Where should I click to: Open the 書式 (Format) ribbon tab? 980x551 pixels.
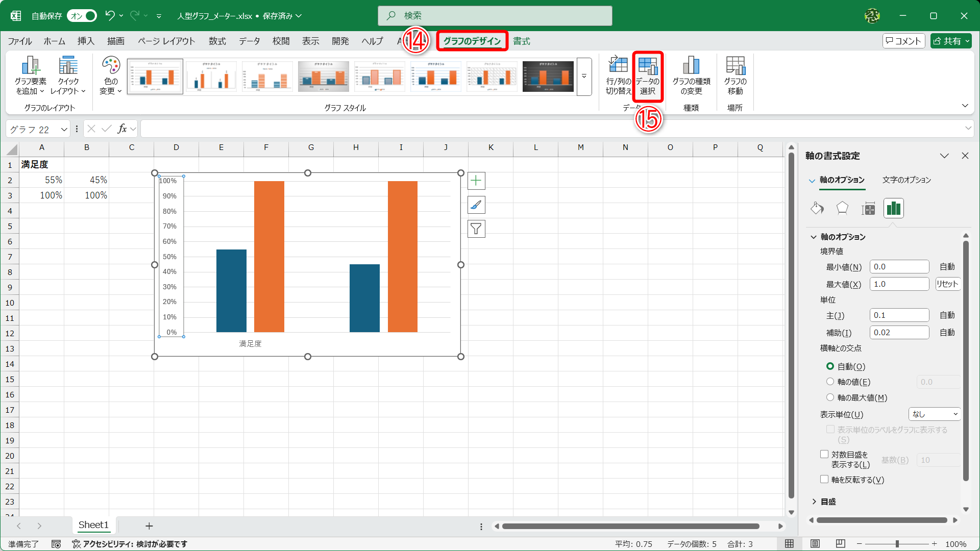[521, 41]
